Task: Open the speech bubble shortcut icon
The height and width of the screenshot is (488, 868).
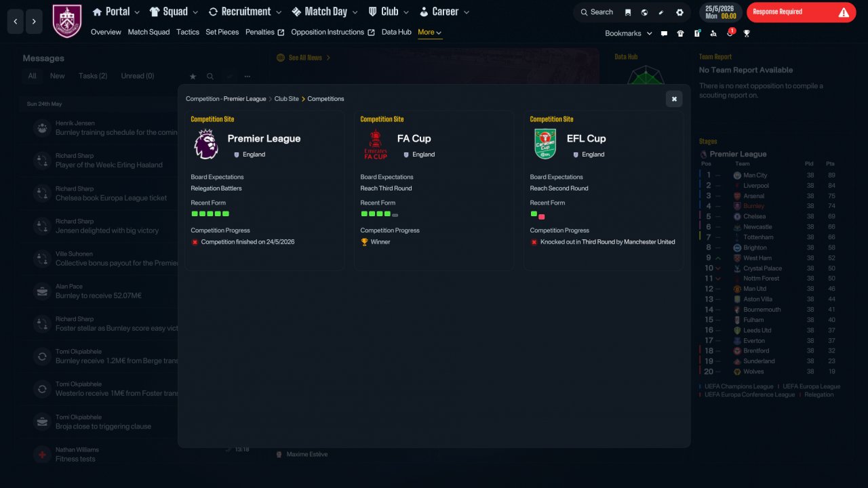Action: tap(664, 33)
